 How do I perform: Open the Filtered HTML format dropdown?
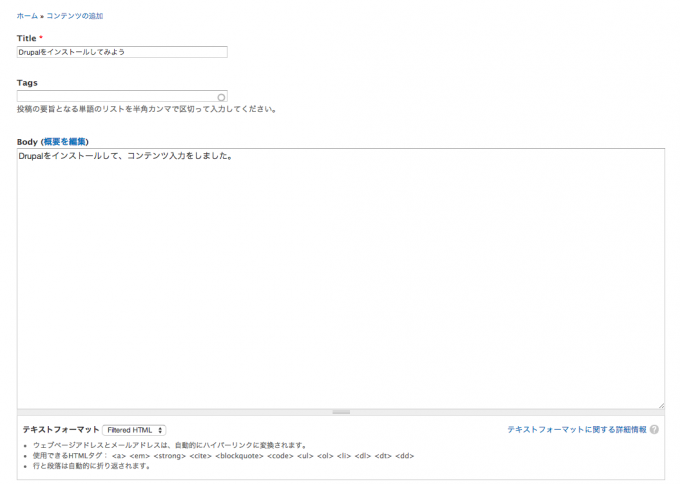pos(134,430)
